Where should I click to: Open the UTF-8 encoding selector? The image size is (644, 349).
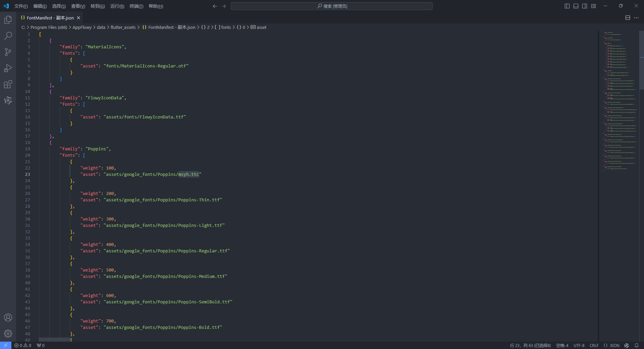(x=579, y=345)
